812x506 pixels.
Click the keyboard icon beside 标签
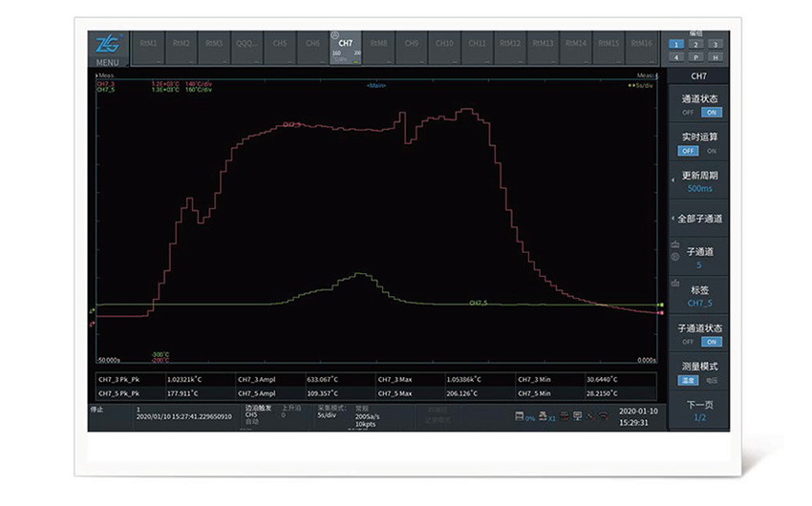coord(675,283)
